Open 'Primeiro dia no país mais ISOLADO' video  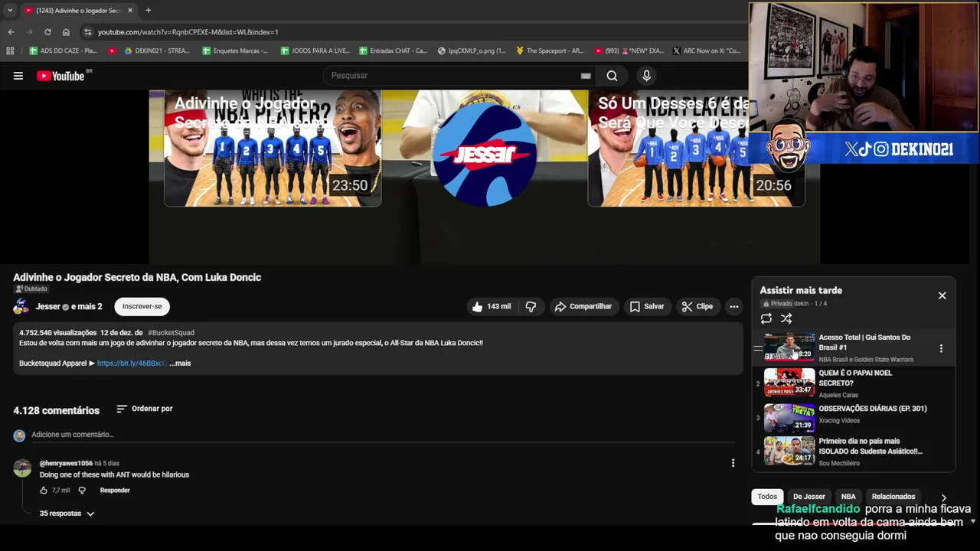pos(870,446)
